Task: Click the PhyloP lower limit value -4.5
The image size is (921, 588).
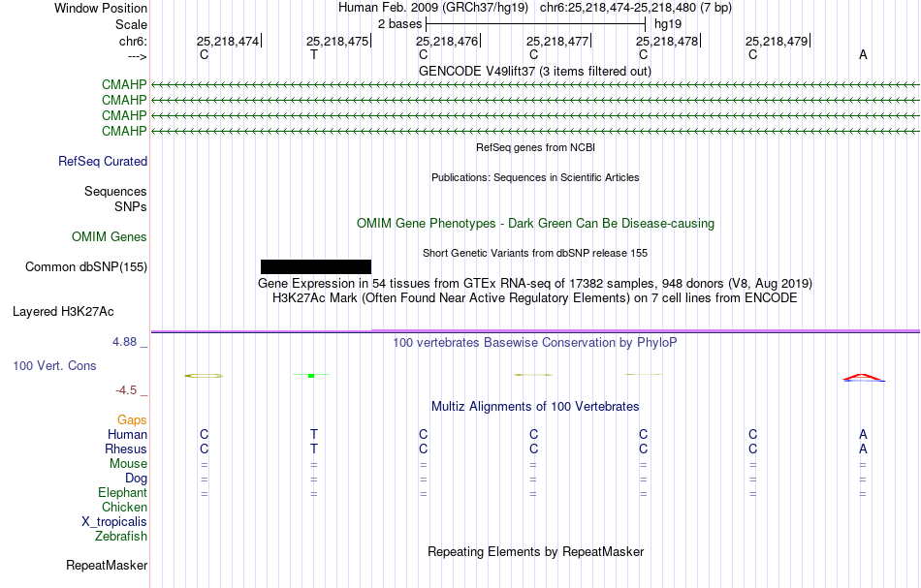Action: [x=126, y=390]
